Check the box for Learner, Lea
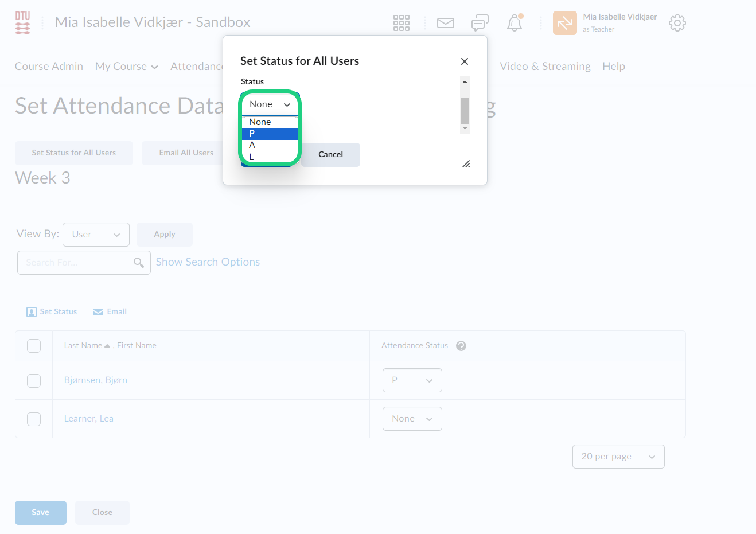This screenshot has height=534, width=756. click(34, 419)
